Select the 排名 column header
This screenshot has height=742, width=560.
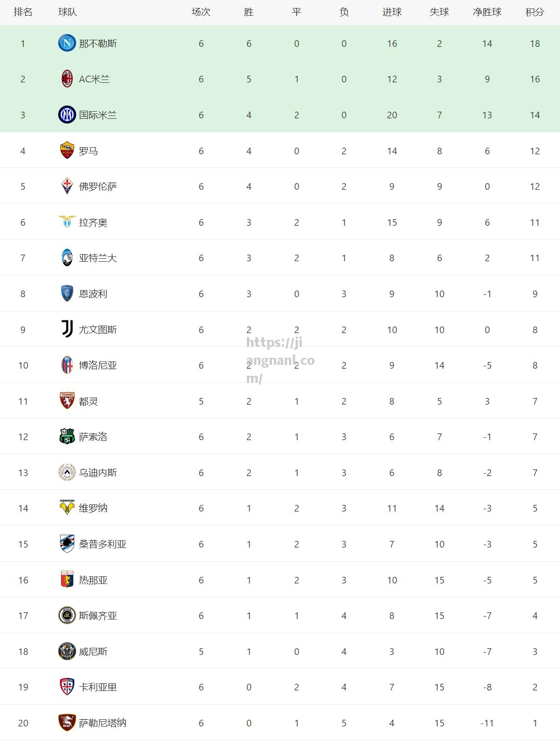coord(23,12)
